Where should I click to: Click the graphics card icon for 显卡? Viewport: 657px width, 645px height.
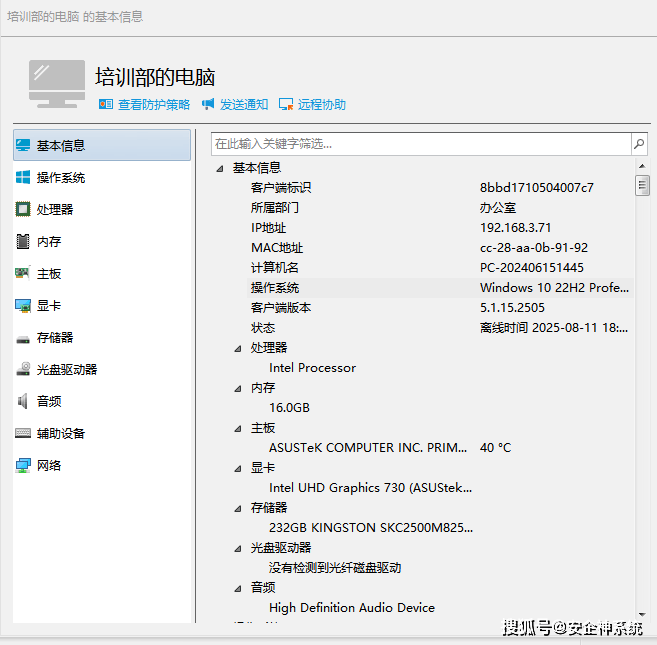pyautogui.click(x=23, y=306)
